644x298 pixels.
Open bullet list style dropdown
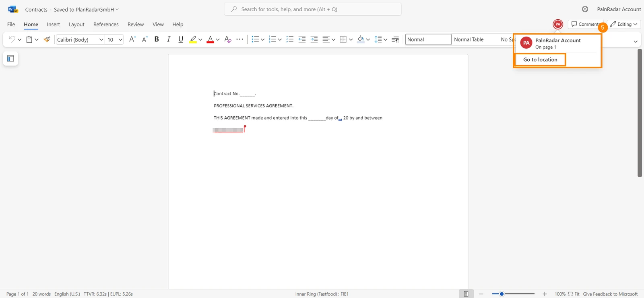(x=262, y=39)
